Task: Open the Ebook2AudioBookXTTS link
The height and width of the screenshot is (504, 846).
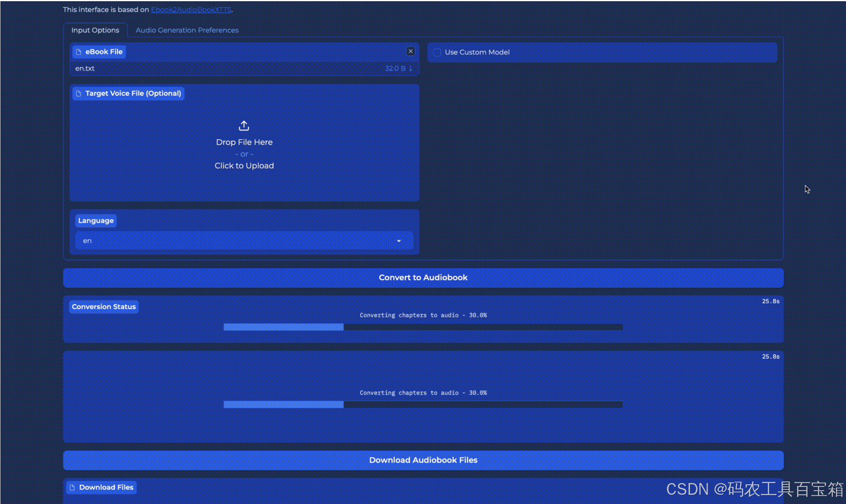Action: (191, 10)
